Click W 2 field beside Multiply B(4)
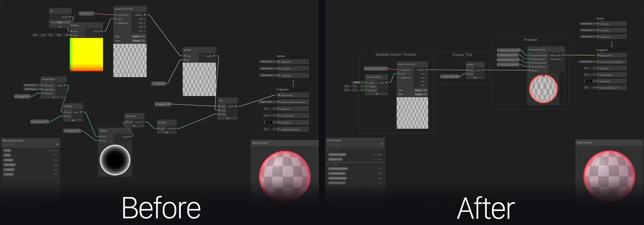 [60, 35]
